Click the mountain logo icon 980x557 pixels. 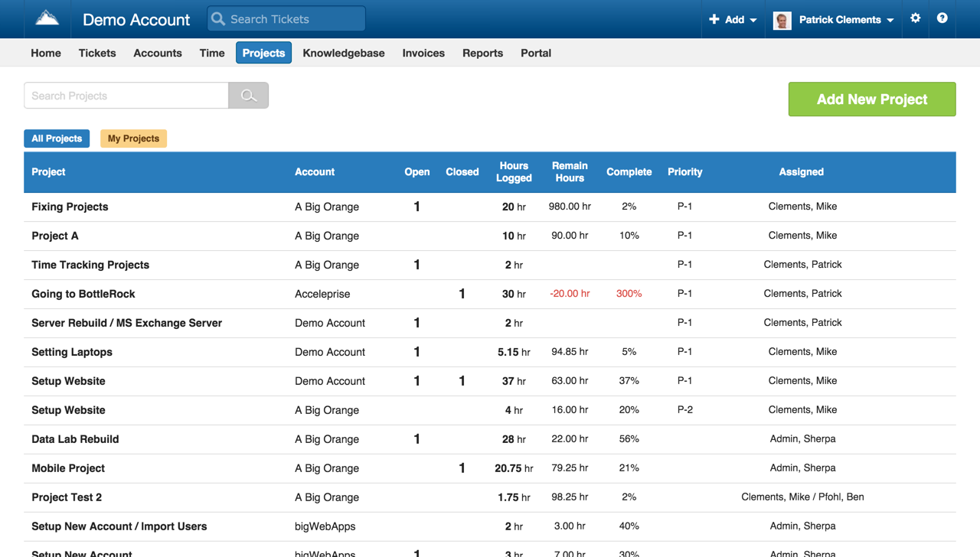(x=47, y=18)
